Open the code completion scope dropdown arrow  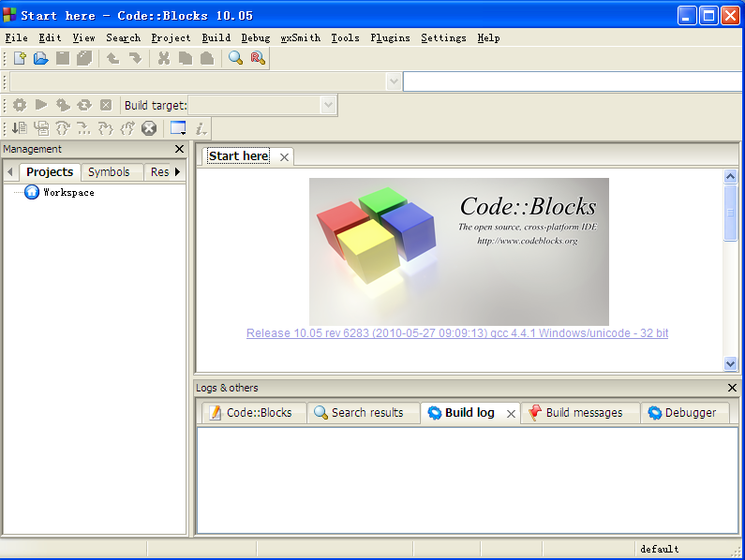[x=394, y=81]
